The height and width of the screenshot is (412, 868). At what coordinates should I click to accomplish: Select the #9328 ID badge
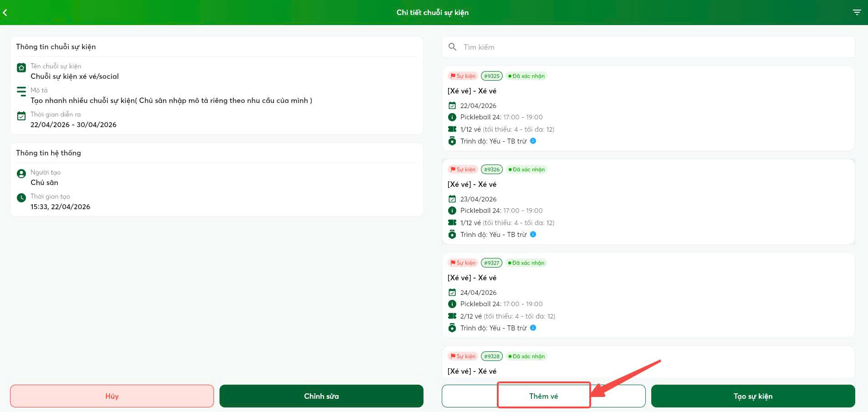pyautogui.click(x=492, y=356)
